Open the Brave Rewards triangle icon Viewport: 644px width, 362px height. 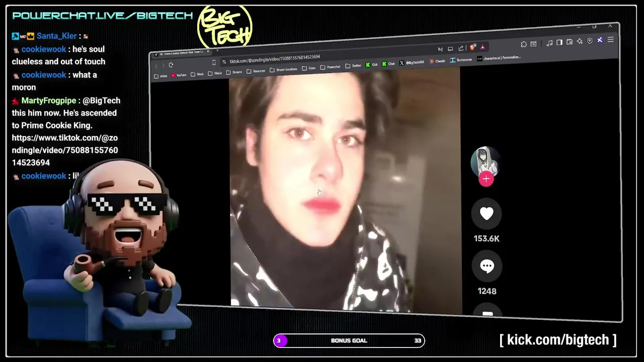[482, 47]
